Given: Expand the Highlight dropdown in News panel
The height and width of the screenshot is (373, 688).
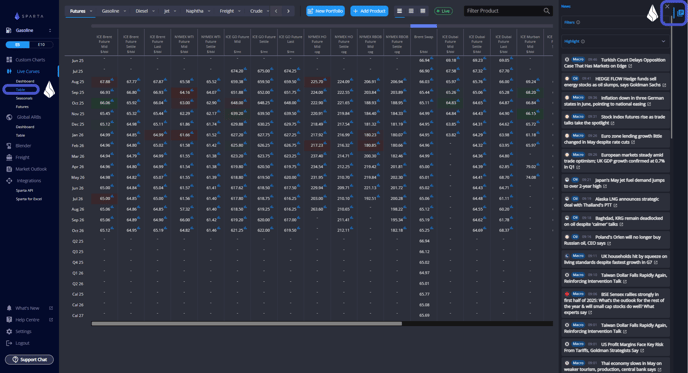Looking at the screenshot, I should (663, 41).
